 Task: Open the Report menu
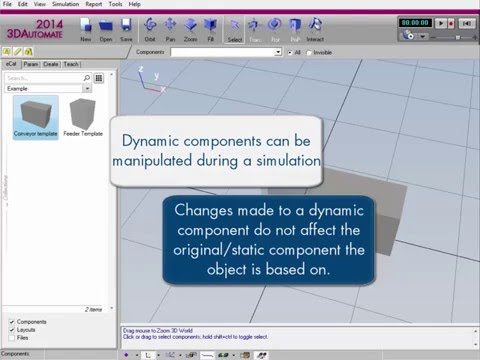pyautogui.click(x=94, y=4)
